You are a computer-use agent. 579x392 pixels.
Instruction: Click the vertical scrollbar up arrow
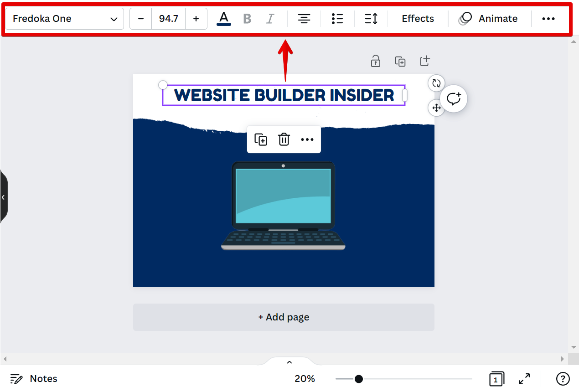574,41
